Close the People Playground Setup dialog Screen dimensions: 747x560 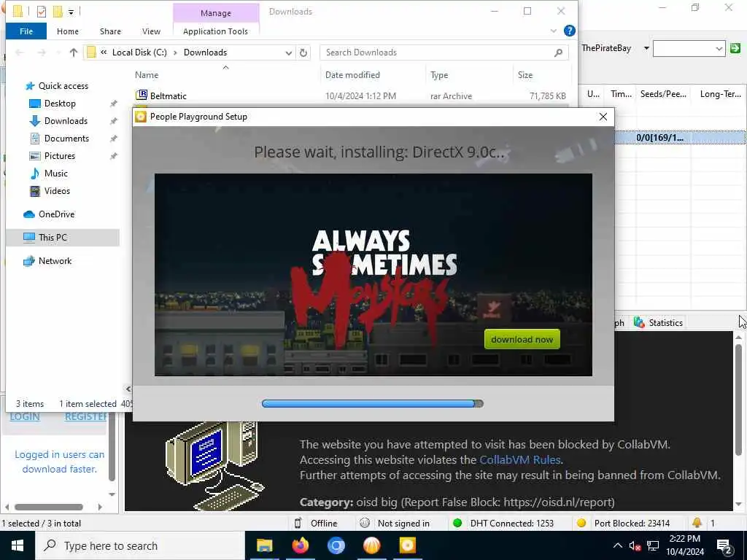point(603,117)
